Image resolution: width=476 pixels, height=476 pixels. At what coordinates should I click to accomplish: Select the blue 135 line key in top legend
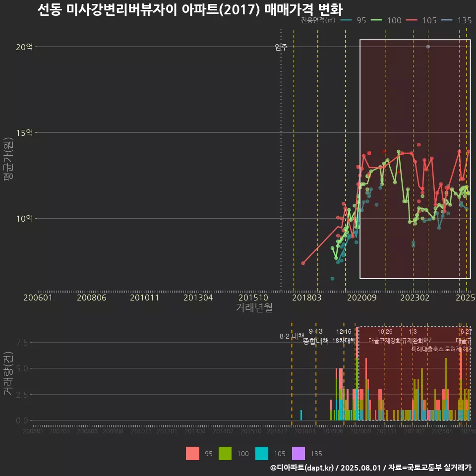click(447, 20)
